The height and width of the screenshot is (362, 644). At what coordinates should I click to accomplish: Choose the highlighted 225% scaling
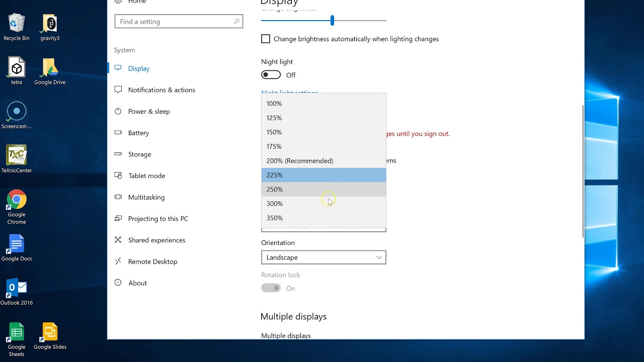tap(324, 175)
